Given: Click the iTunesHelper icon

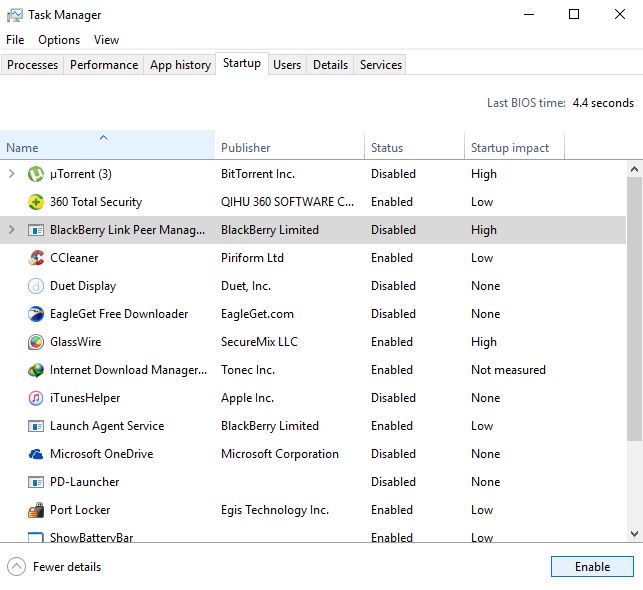Looking at the screenshot, I should click(36, 398).
